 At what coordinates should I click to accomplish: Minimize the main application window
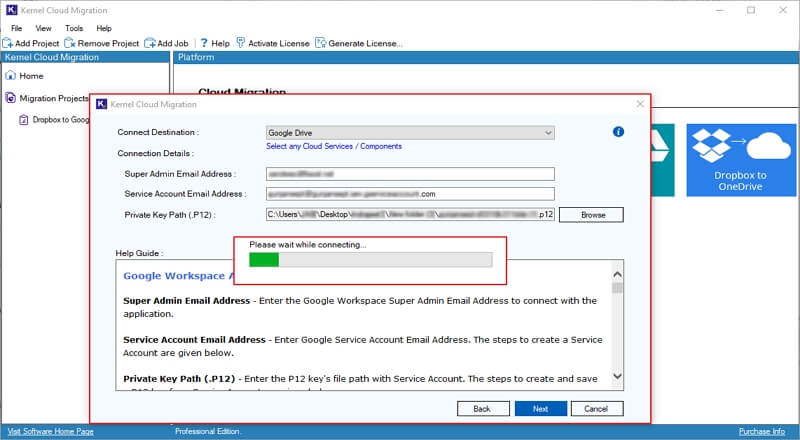720,10
